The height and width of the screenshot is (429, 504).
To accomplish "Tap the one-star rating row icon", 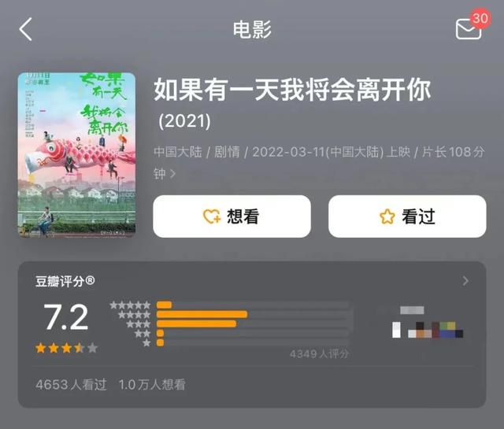I will click(x=146, y=343).
